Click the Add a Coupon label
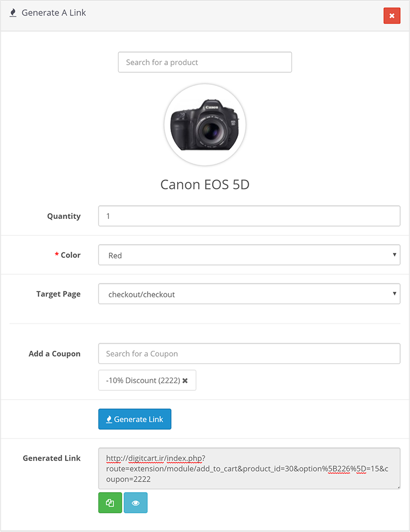This screenshot has width=410, height=532. point(55,354)
